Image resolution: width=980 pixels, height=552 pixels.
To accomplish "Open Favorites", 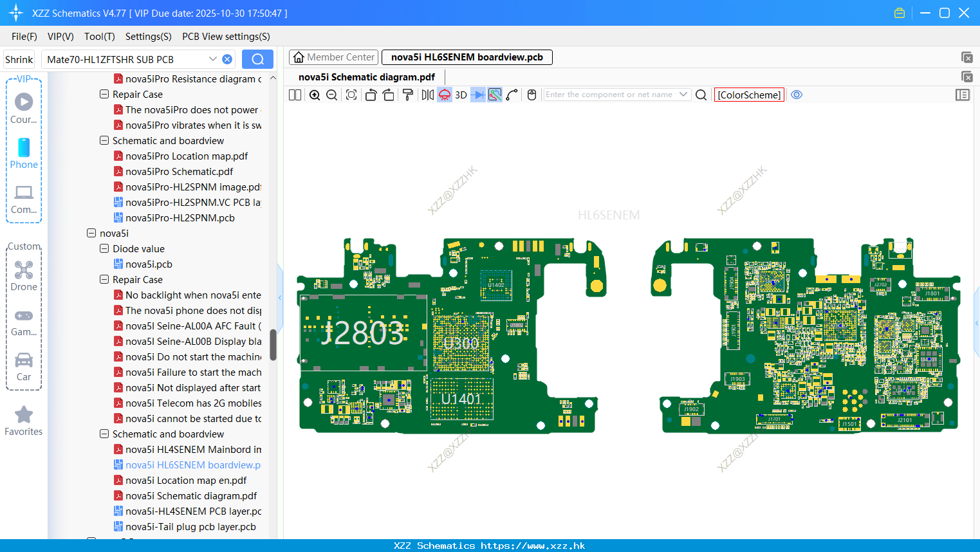I will tap(24, 421).
